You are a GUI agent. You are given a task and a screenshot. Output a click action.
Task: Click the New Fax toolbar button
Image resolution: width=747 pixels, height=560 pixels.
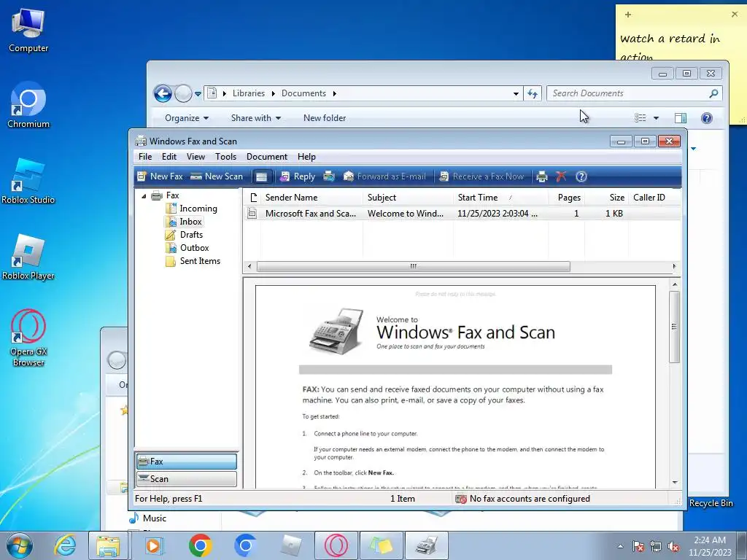click(x=160, y=176)
